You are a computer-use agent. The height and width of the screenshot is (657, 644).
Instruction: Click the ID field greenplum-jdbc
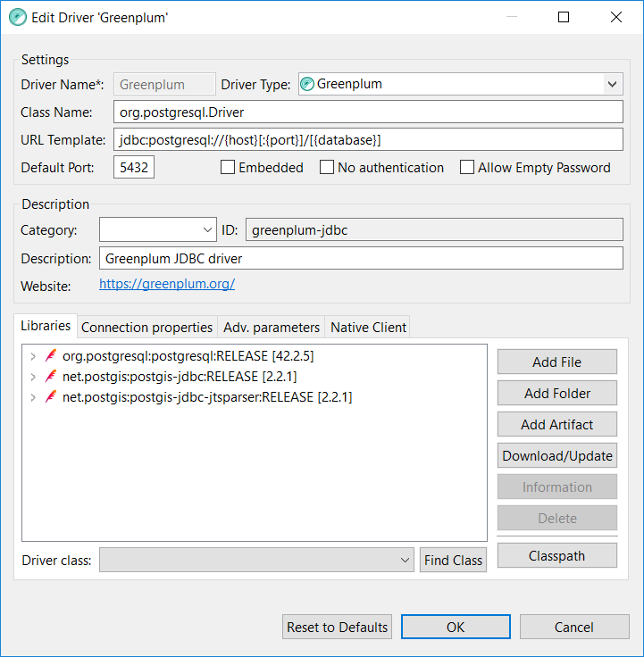point(434,229)
